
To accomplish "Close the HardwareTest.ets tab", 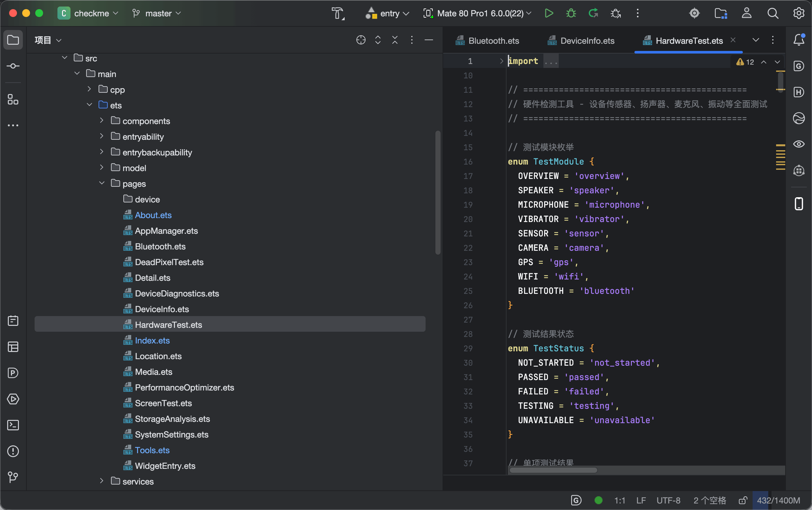I will pyautogui.click(x=733, y=40).
